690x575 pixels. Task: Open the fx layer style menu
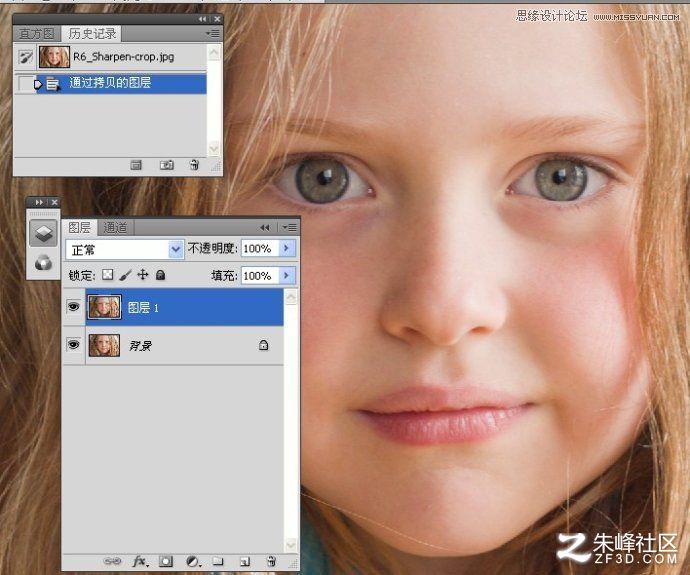point(140,561)
